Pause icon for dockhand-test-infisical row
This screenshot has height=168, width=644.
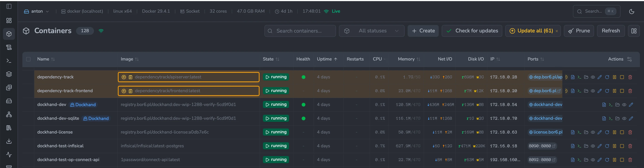pos(615,146)
